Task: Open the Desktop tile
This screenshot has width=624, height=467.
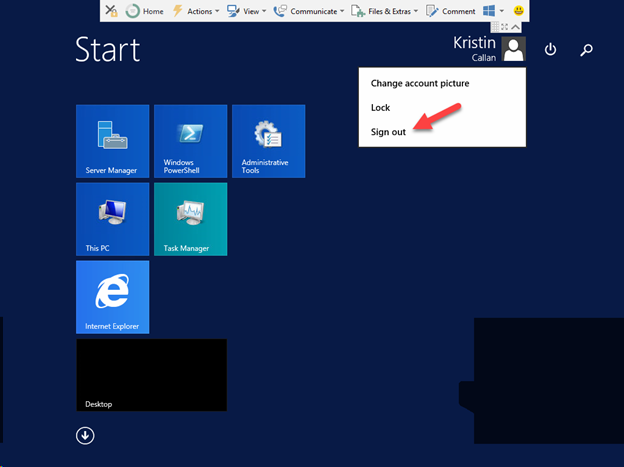Action: coord(152,375)
